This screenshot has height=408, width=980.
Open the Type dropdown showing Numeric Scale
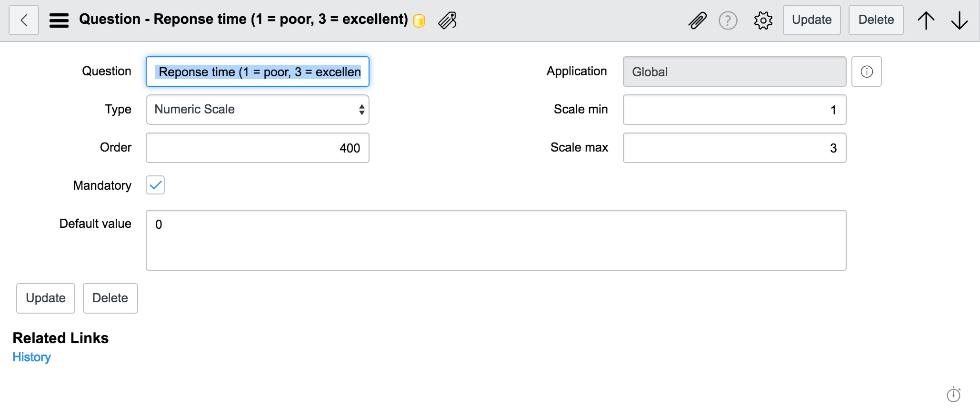(257, 110)
